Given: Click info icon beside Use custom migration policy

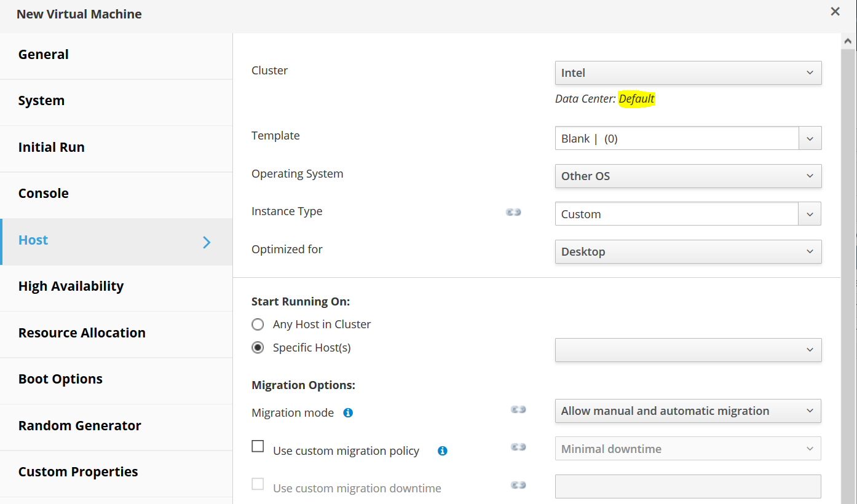Looking at the screenshot, I should coord(442,451).
